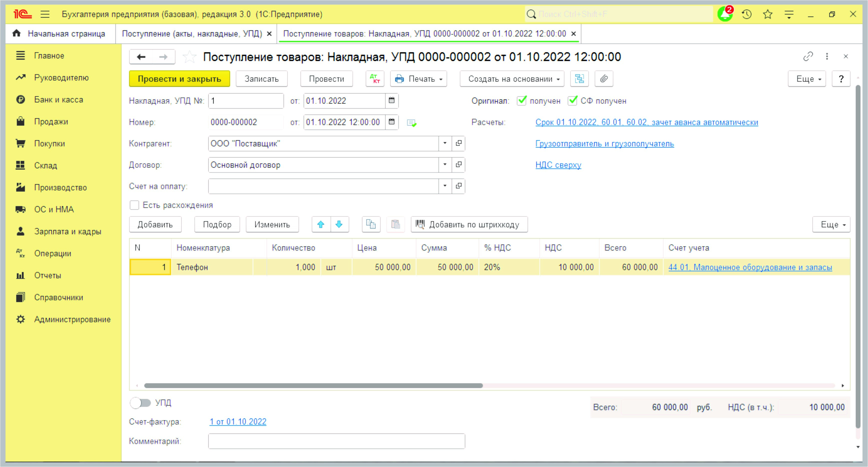Click Провести и закрыть button
The width and height of the screenshot is (868, 467).
pyautogui.click(x=179, y=79)
